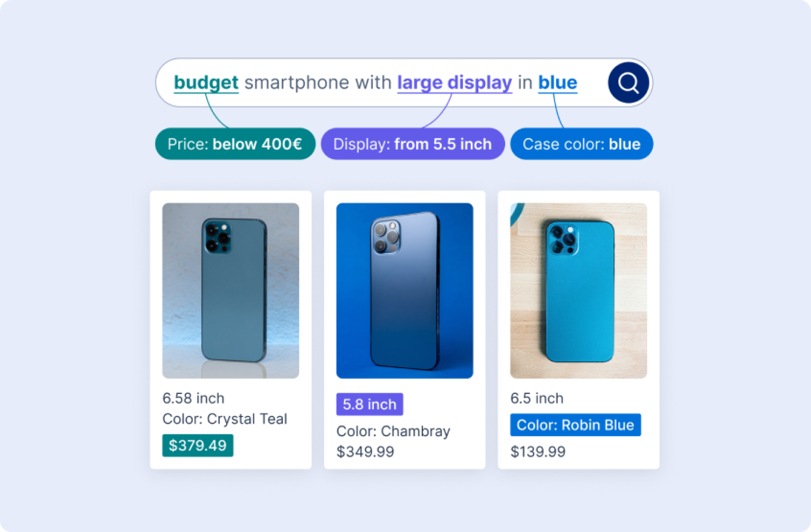This screenshot has height=532, width=811.
Task: Click the $349.99 price text
Action: [365, 451]
